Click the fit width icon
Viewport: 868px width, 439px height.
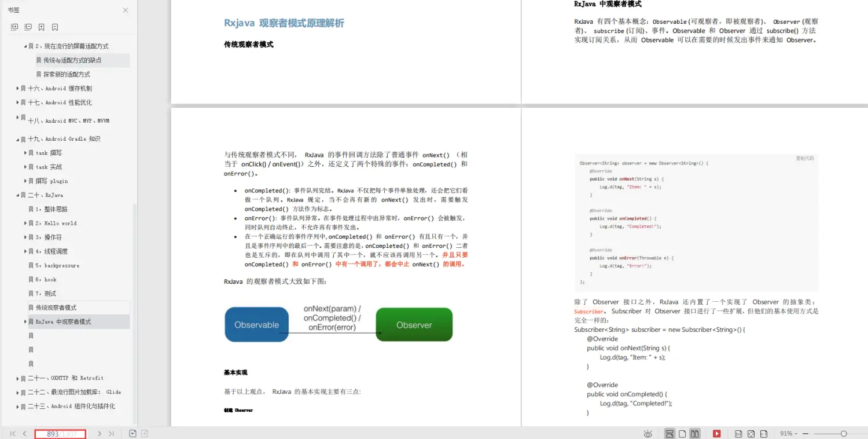pos(764,433)
